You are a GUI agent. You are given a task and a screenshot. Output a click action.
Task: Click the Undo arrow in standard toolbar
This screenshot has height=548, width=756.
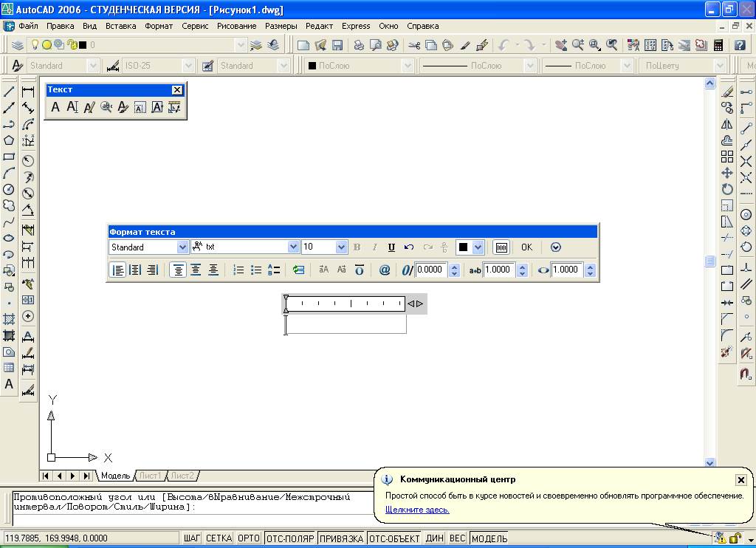click(504, 45)
